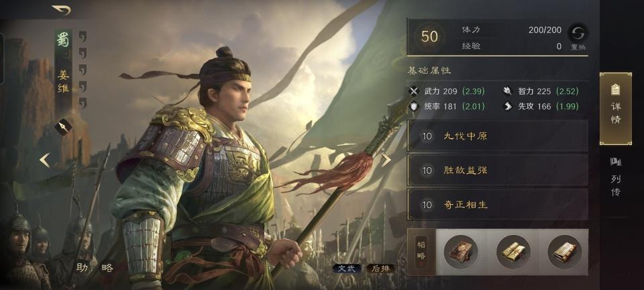Open the first 韬略 book item
644x290 pixels.
tap(461, 252)
